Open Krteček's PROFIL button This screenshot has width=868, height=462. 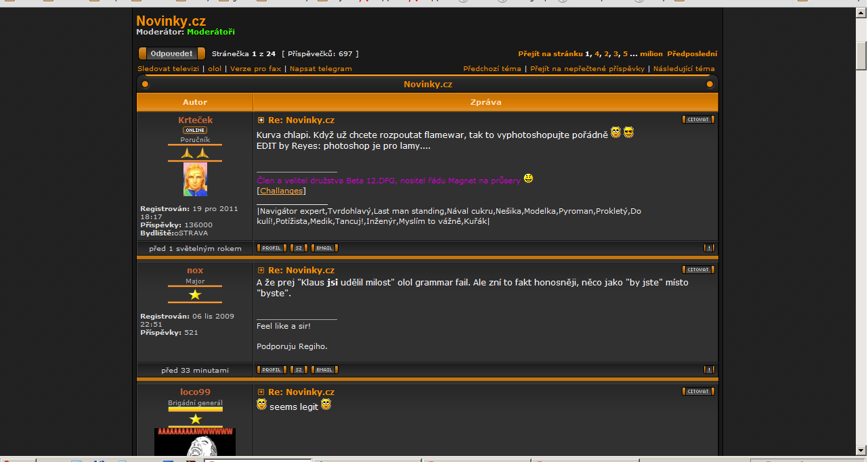click(x=272, y=248)
